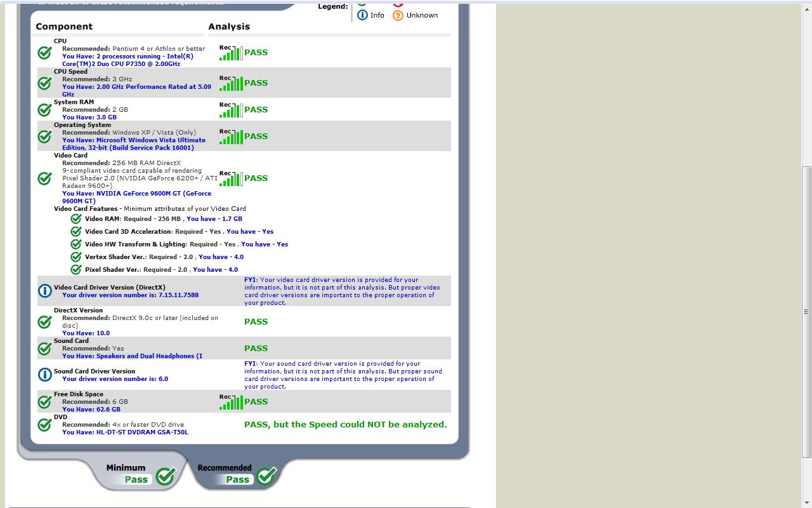This screenshot has width=812, height=508.
Task: Click the blue Info icon in the legend
Action: [362, 15]
